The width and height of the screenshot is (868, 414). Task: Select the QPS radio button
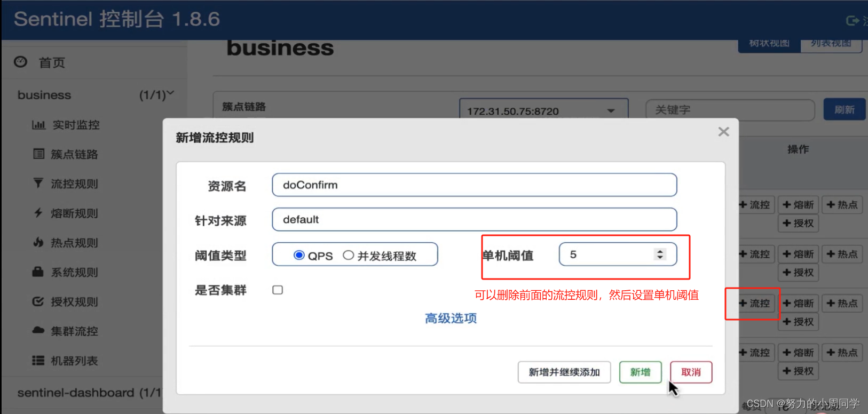pyautogui.click(x=299, y=255)
